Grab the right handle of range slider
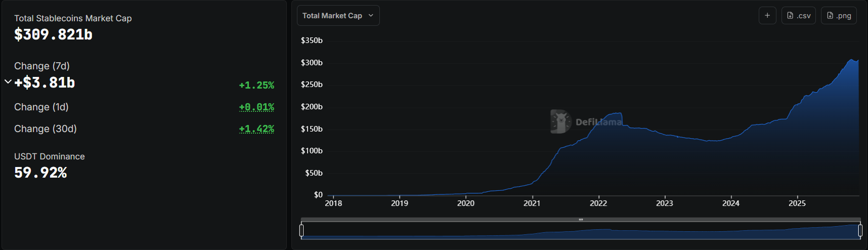Viewport: 868px width, 250px height. click(x=860, y=231)
